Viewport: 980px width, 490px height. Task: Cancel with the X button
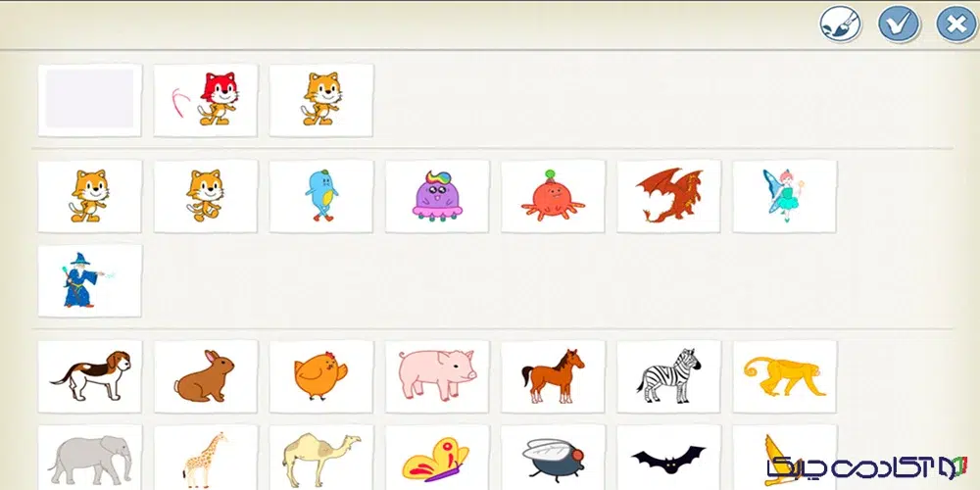point(956,24)
